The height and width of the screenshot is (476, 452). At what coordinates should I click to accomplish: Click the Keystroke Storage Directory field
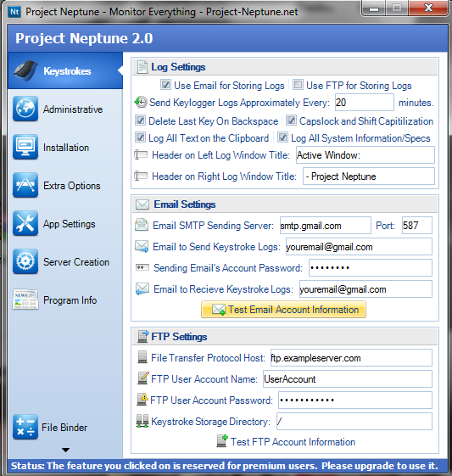pyautogui.click(x=354, y=422)
